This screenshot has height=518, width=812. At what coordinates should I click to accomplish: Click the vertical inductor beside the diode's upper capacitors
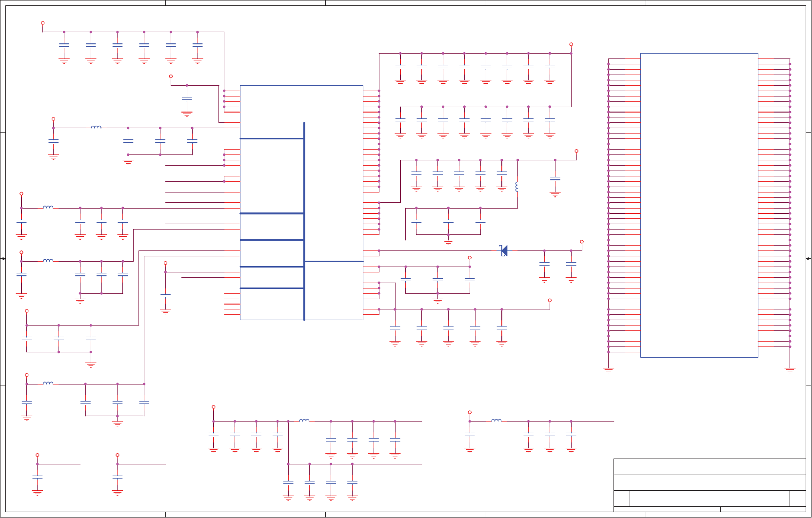tap(517, 187)
